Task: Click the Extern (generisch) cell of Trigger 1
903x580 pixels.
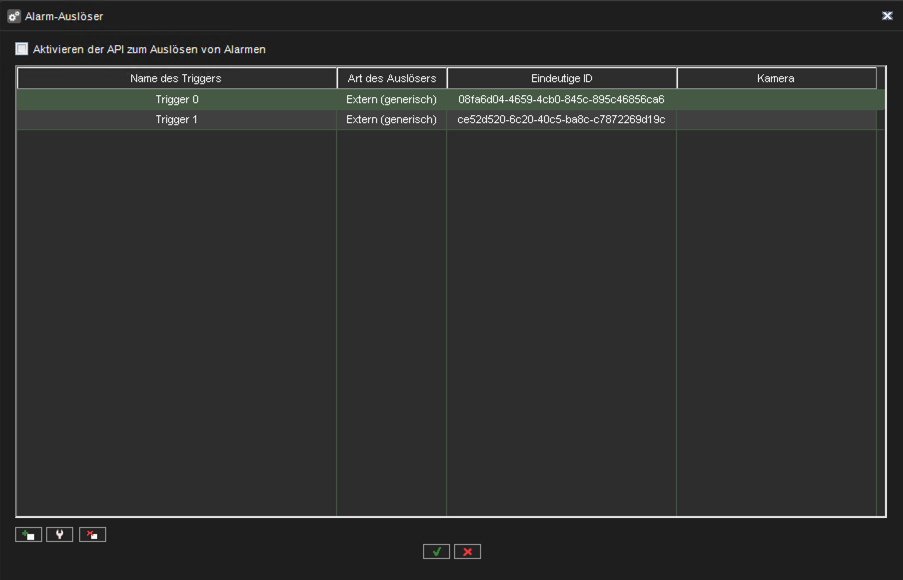Action: [391, 119]
